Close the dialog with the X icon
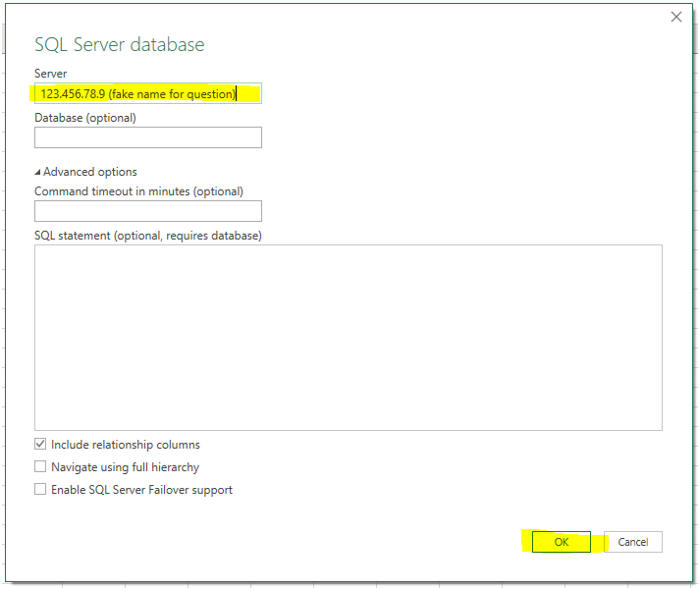The height and width of the screenshot is (590, 700). [x=676, y=17]
